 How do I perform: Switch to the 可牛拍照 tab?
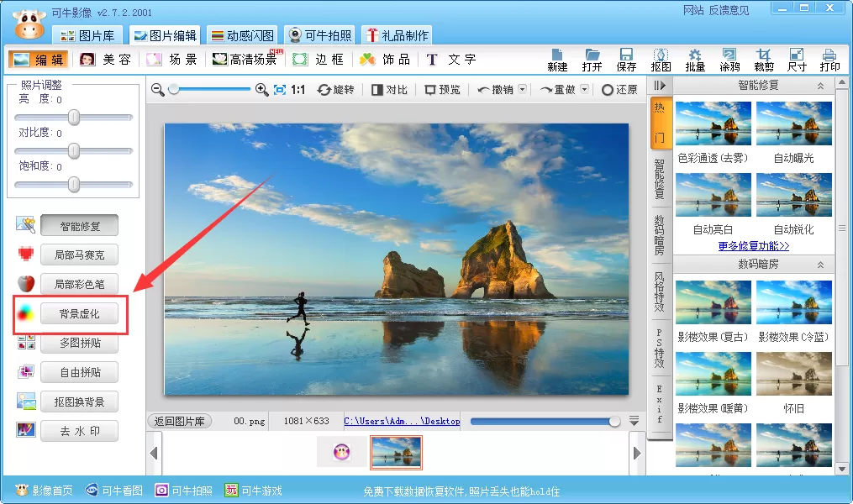pos(320,36)
